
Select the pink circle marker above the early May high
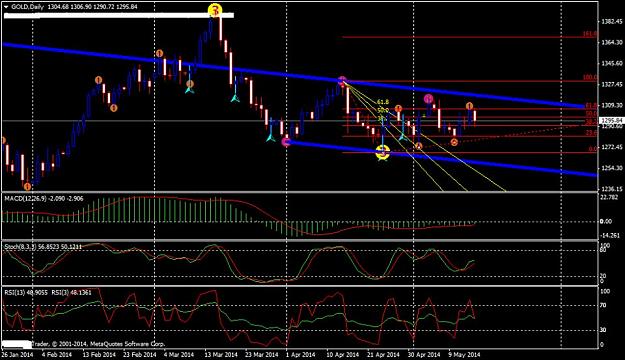coord(428,98)
